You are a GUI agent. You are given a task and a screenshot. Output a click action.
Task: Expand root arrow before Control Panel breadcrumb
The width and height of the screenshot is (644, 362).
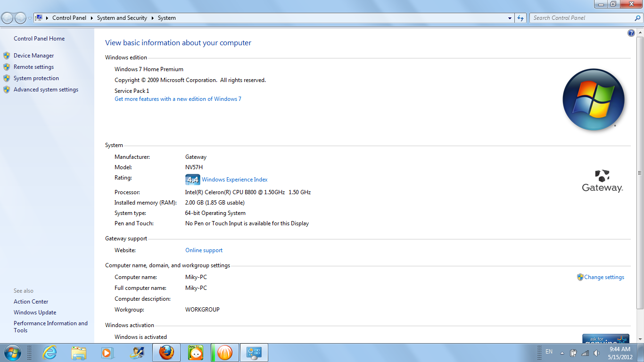[x=47, y=18]
